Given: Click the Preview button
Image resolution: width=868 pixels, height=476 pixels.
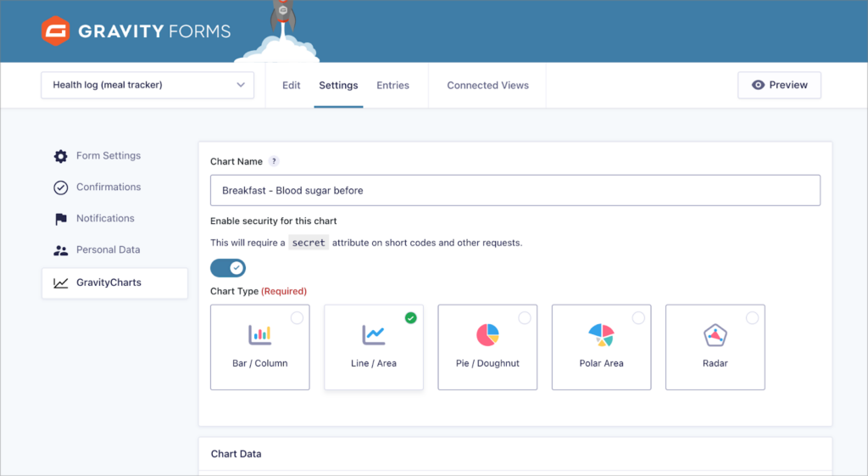Looking at the screenshot, I should pos(779,85).
